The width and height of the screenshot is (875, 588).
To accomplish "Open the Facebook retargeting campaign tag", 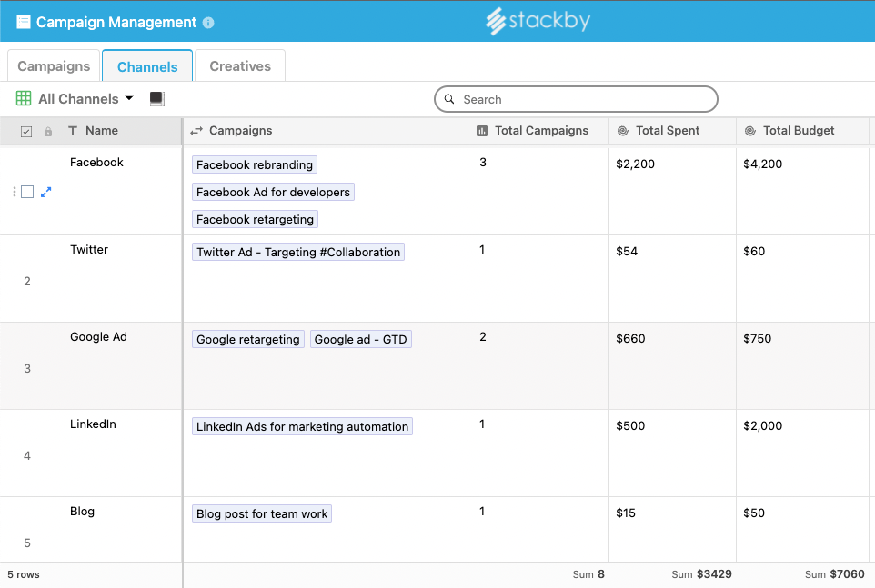I will tap(255, 220).
